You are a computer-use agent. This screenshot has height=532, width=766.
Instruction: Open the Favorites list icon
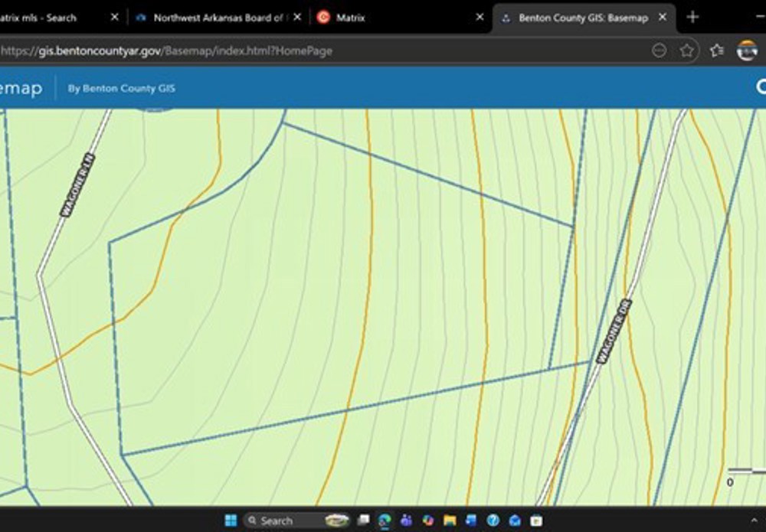tap(716, 51)
